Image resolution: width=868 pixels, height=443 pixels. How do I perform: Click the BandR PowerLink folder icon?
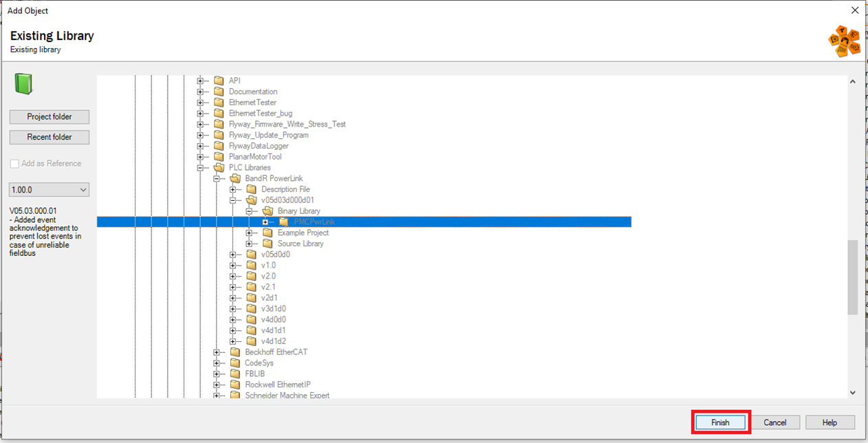[235, 179]
